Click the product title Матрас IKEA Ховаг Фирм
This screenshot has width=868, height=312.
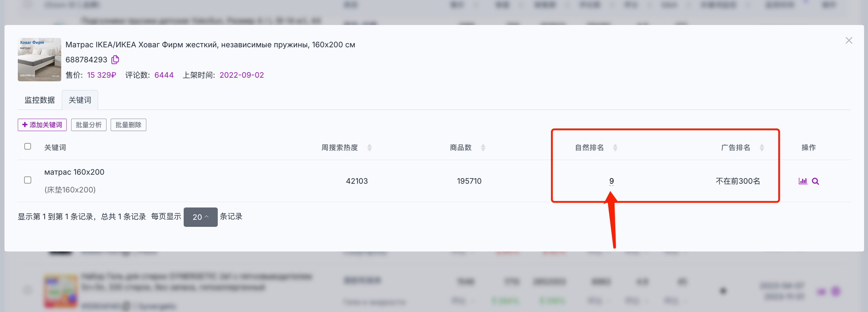click(x=210, y=45)
